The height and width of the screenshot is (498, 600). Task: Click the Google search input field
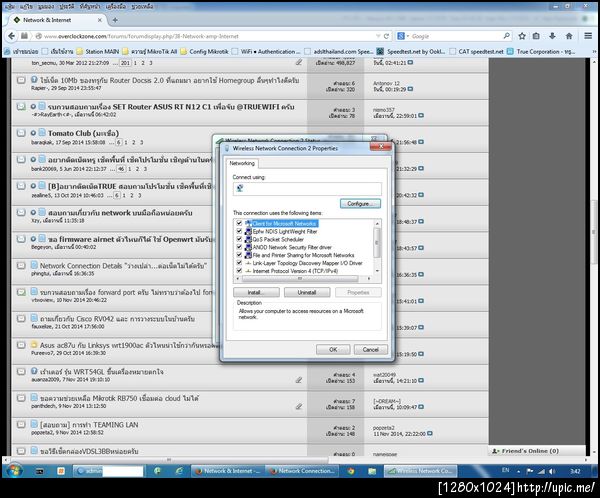pyautogui.click(x=455, y=36)
